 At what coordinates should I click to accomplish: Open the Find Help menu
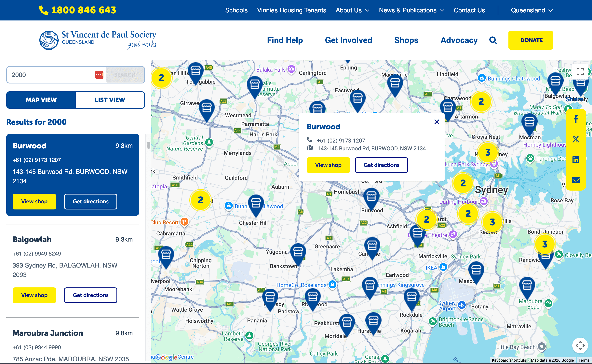285,40
